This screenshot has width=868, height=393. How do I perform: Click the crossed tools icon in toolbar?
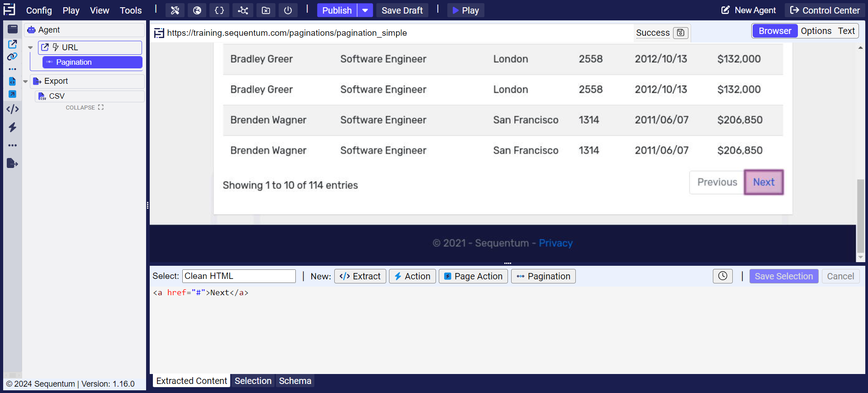pyautogui.click(x=175, y=10)
